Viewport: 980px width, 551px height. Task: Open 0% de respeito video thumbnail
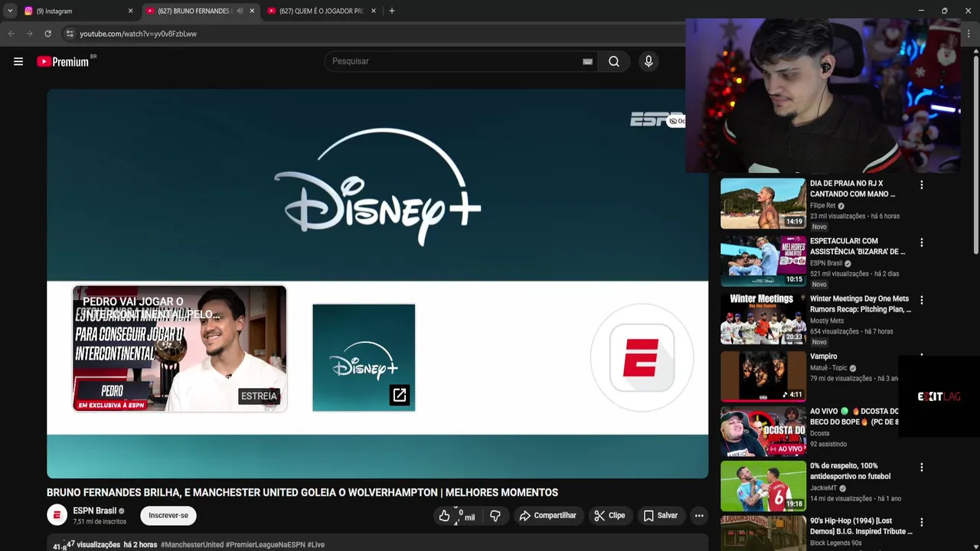click(x=763, y=486)
